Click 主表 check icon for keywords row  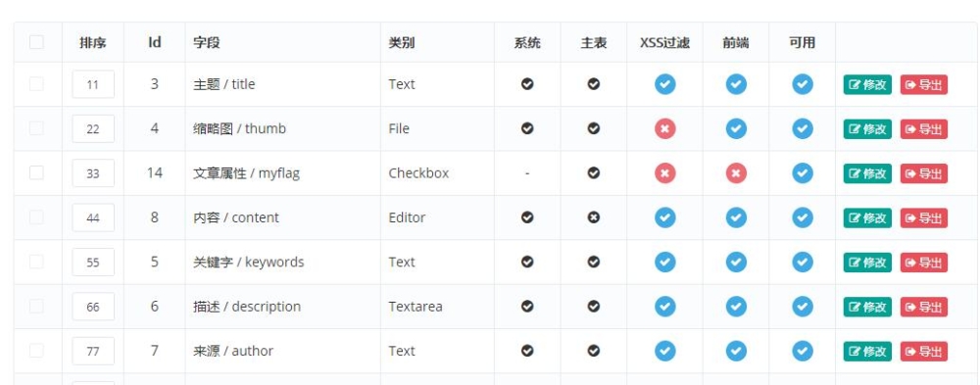click(x=594, y=262)
